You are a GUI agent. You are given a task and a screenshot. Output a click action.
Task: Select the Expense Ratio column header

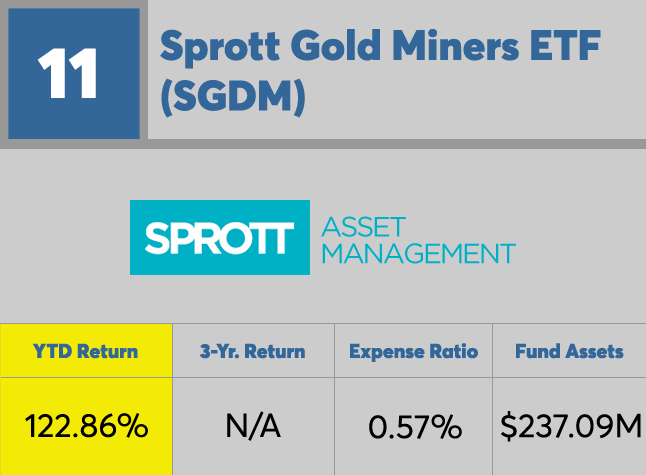point(414,352)
